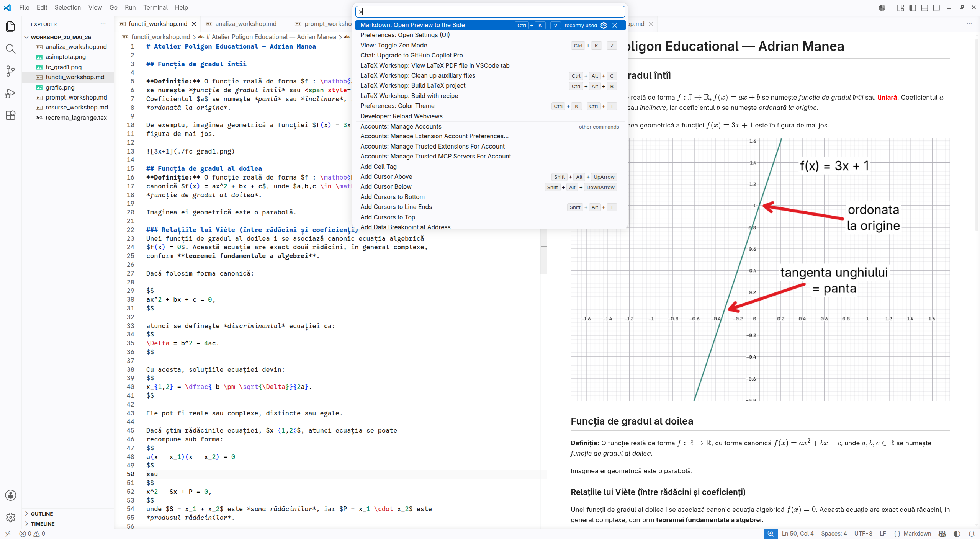Toggle Primary Side Bar layout icon
This screenshot has height=539, width=980.
913,8
